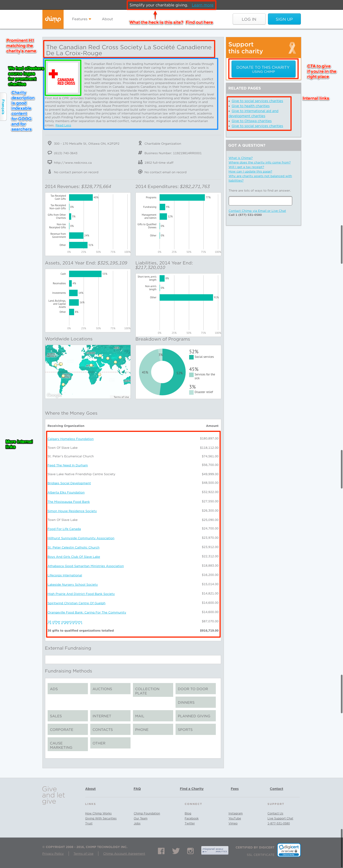Open The Mississauga Food Bank link
The height and width of the screenshot is (868, 343).
(68, 502)
